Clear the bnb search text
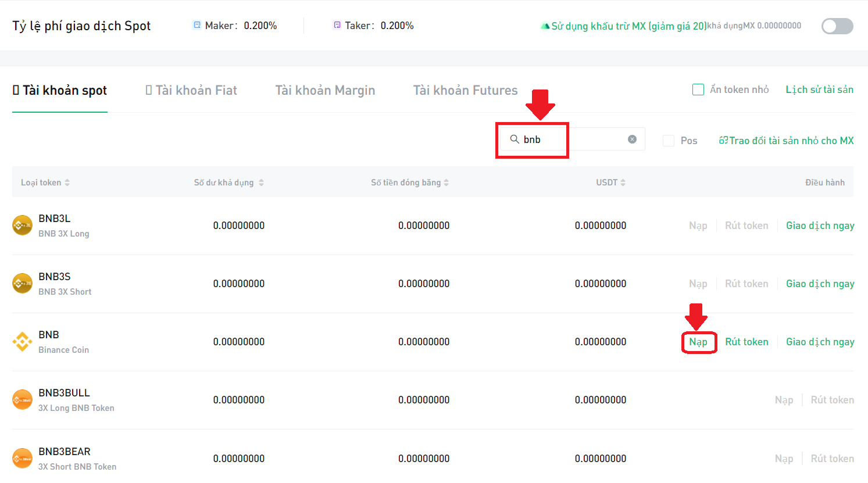Image resolution: width=868 pixels, height=483 pixels. click(632, 139)
